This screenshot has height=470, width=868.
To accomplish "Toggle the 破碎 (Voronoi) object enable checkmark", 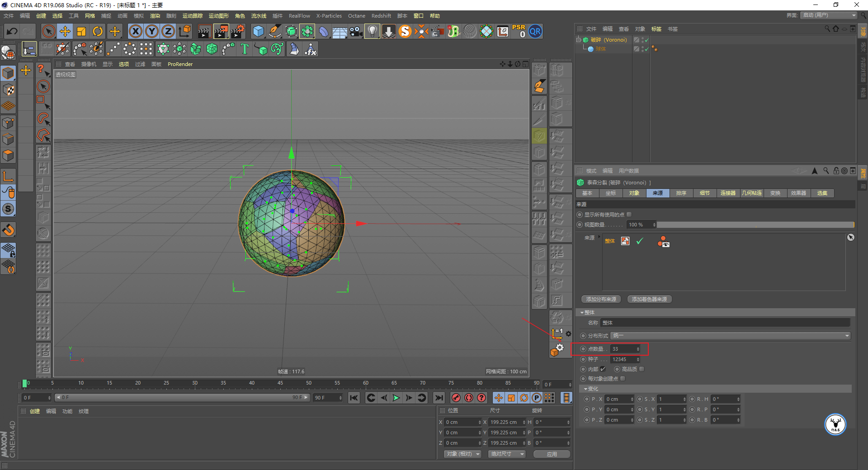I will tap(646, 40).
